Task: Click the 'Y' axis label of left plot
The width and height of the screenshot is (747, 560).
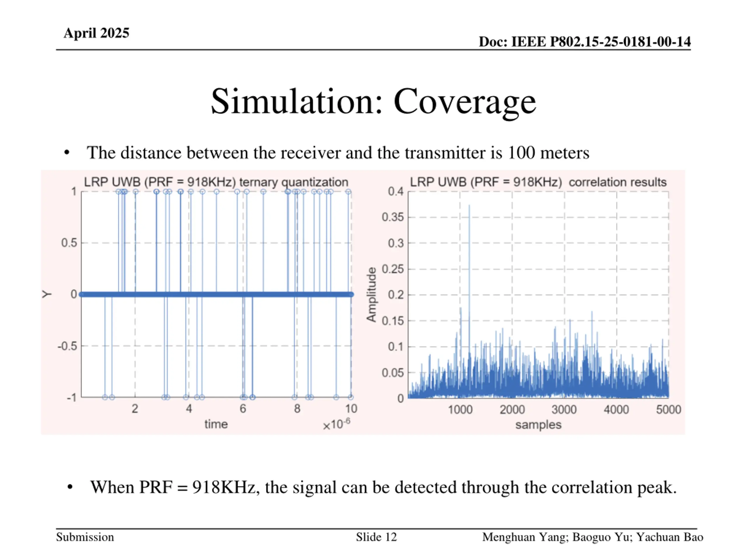Action: [47, 294]
